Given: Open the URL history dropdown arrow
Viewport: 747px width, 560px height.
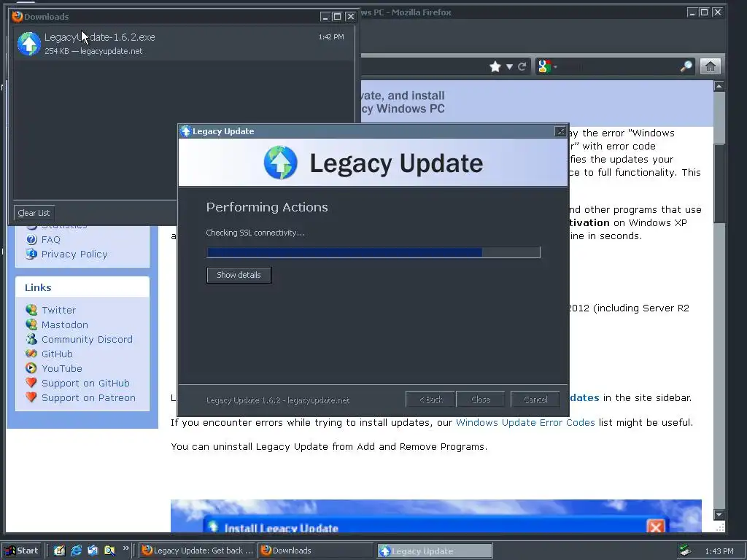Looking at the screenshot, I should 509,66.
